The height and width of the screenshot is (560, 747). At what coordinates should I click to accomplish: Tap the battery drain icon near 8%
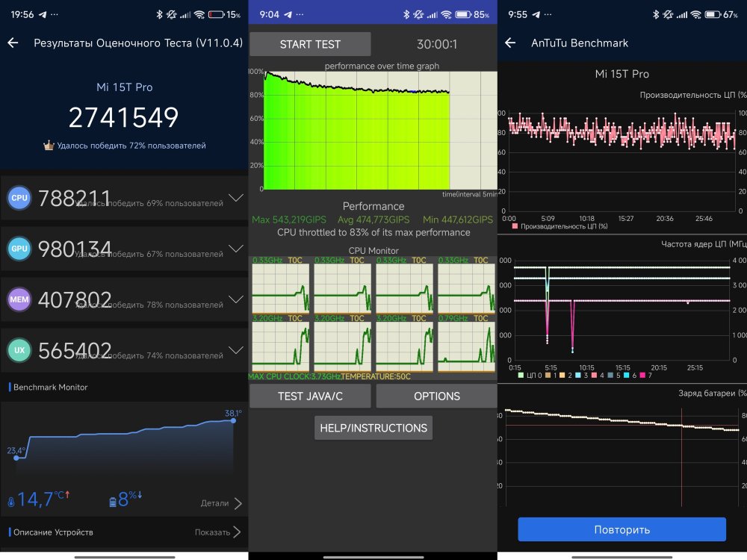(113, 502)
